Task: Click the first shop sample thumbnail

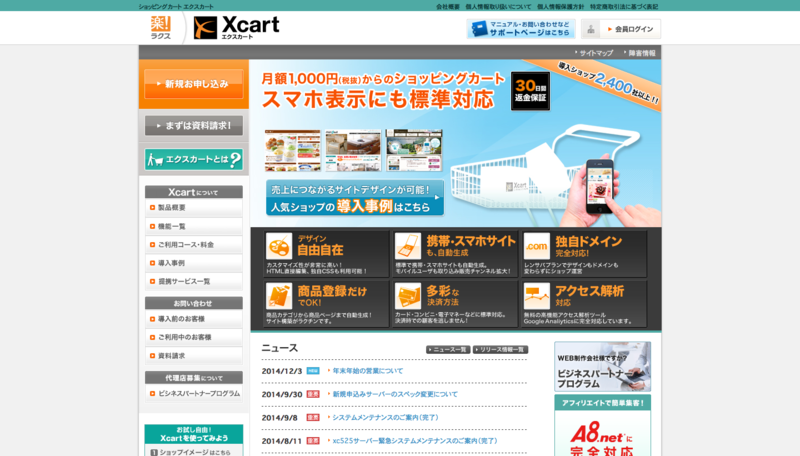Action: (292, 150)
